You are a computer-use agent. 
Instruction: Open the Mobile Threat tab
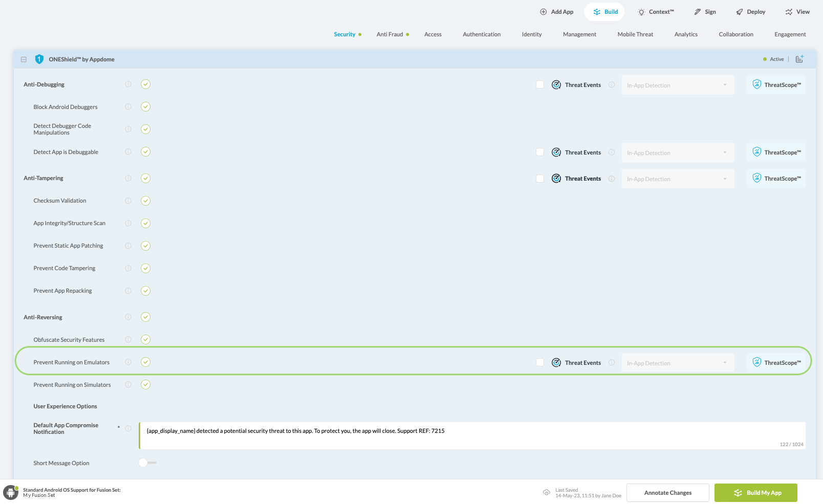click(x=635, y=34)
